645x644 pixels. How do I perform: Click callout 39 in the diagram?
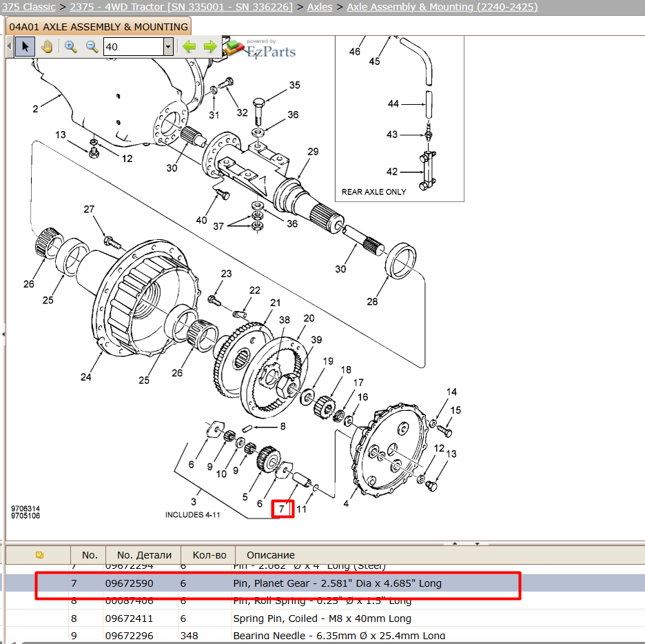pos(316,340)
